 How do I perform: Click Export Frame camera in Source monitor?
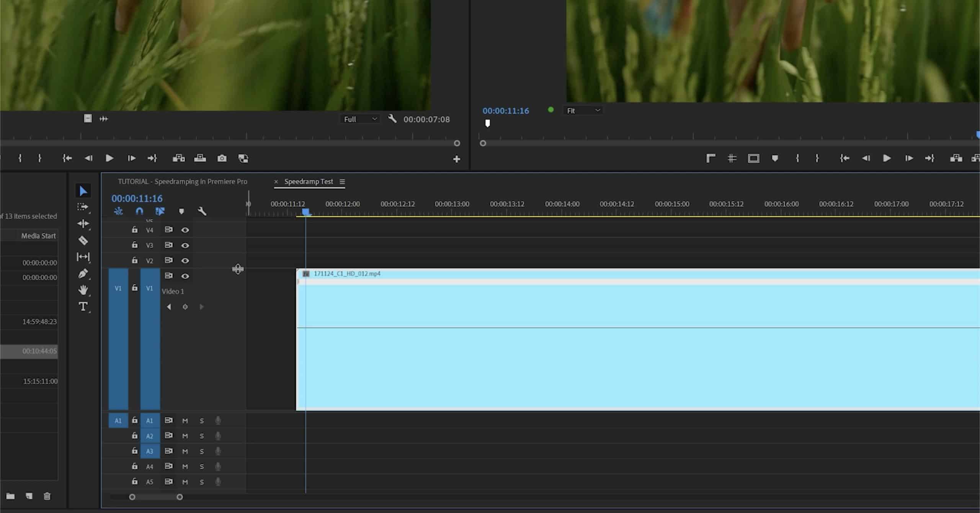click(222, 158)
